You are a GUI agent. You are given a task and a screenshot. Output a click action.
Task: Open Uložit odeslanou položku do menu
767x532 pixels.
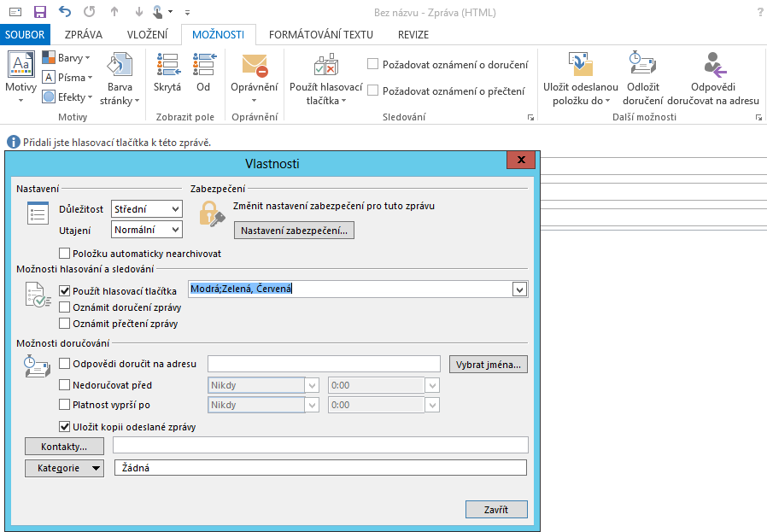click(581, 79)
